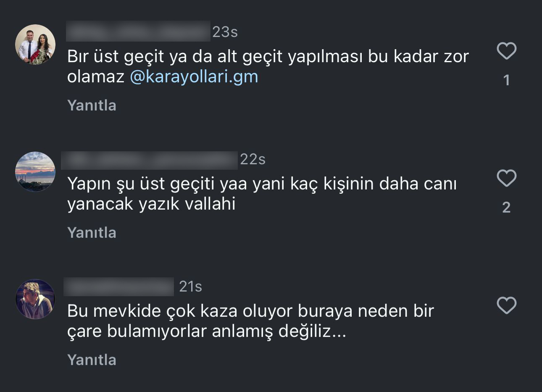Open the sunset skyline profile avatar
Image resolution: width=542 pixels, height=392 pixels.
[35, 172]
